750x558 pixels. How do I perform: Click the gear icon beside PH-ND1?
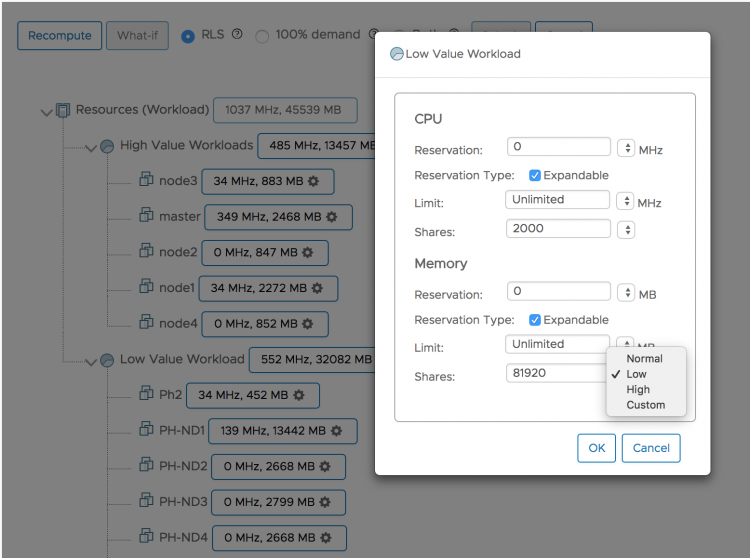pos(336,431)
